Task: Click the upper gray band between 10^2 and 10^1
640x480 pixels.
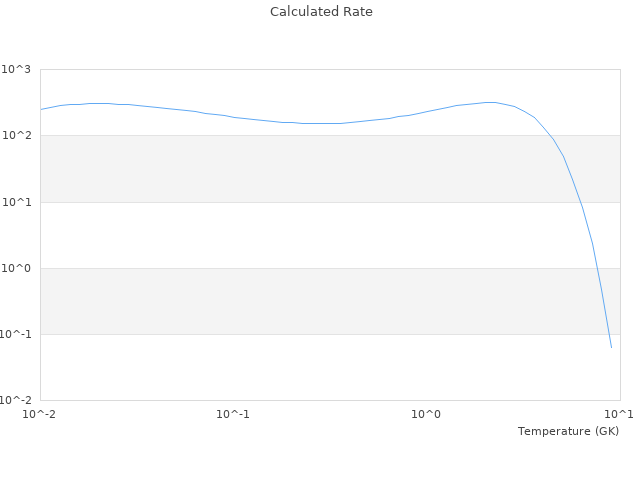Action: [x=300, y=168]
